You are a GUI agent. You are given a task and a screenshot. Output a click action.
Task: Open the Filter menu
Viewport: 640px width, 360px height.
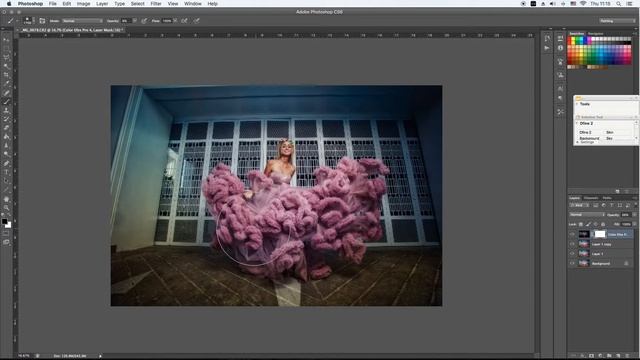[x=156, y=4]
